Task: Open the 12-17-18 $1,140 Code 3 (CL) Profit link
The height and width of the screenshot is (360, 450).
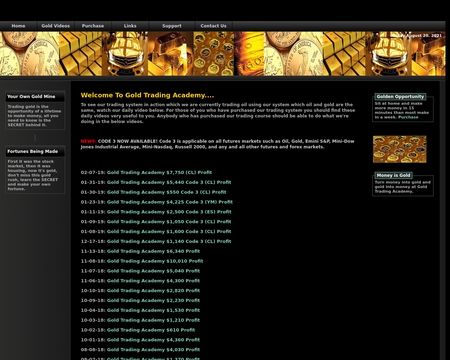Action: pyautogui.click(x=169, y=241)
